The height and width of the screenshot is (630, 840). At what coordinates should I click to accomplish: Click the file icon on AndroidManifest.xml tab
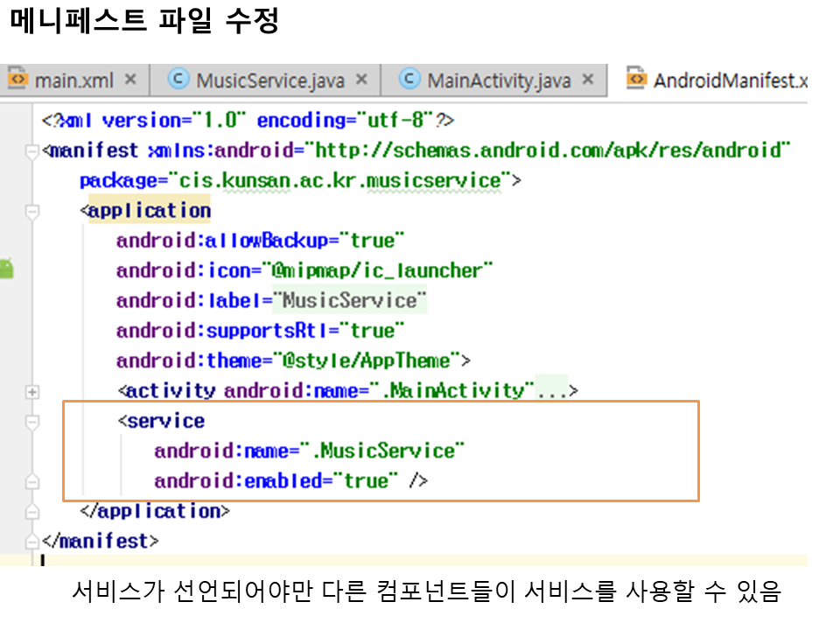(x=636, y=80)
